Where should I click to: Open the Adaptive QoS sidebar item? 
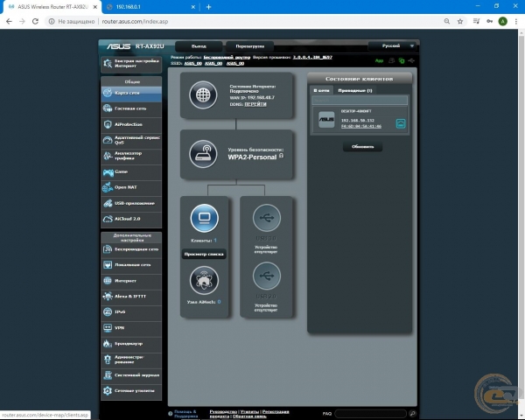[x=131, y=140]
